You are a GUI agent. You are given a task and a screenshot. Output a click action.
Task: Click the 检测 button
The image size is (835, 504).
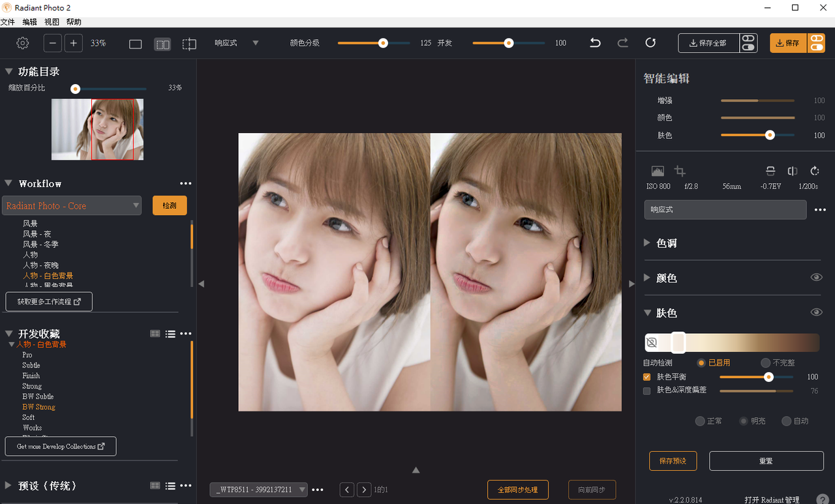pos(170,205)
